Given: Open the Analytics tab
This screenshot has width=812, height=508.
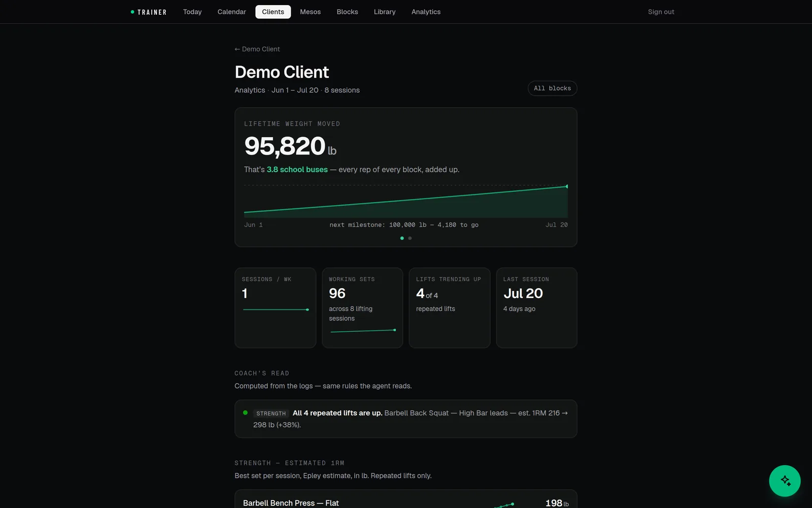Looking at the screenshot, I should click(426, 12).
